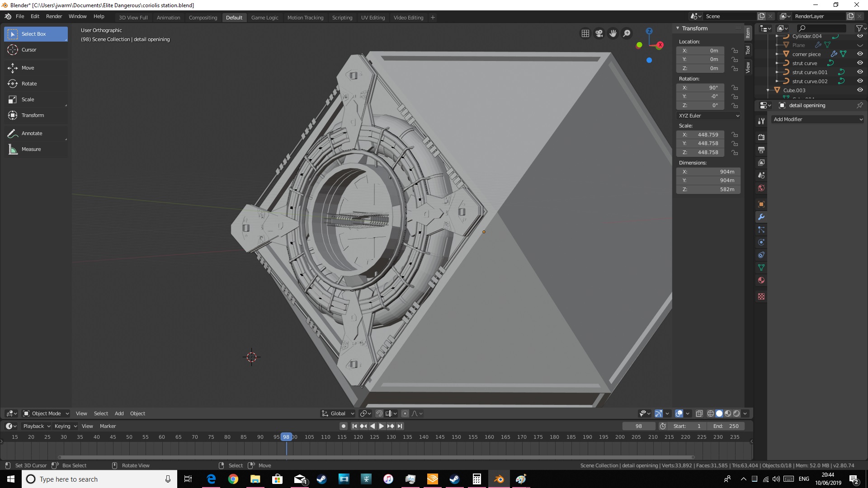Toggle orthographic/perspective grid view icon
This screenshot has width=868, height=488.
coord(585,33)
